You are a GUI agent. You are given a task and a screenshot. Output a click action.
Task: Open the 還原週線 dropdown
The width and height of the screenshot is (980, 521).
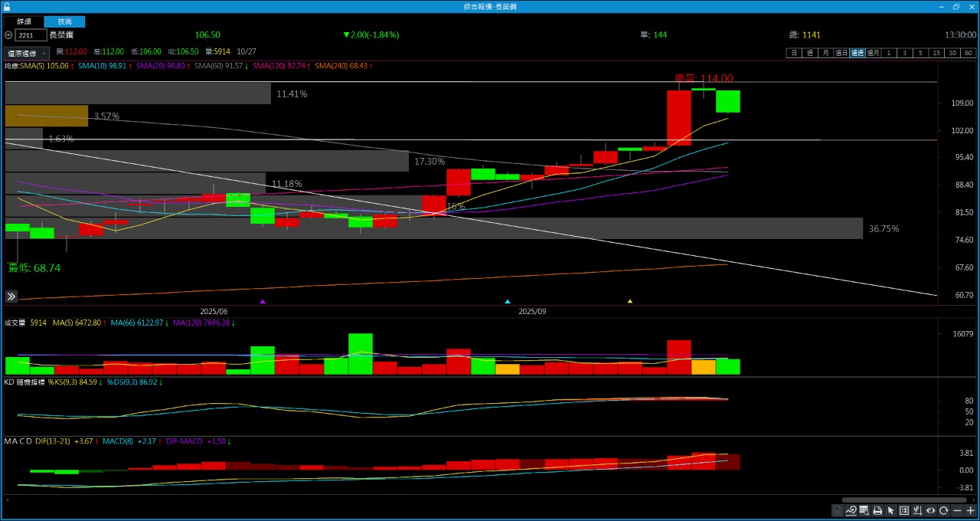(x=28, y=54)
